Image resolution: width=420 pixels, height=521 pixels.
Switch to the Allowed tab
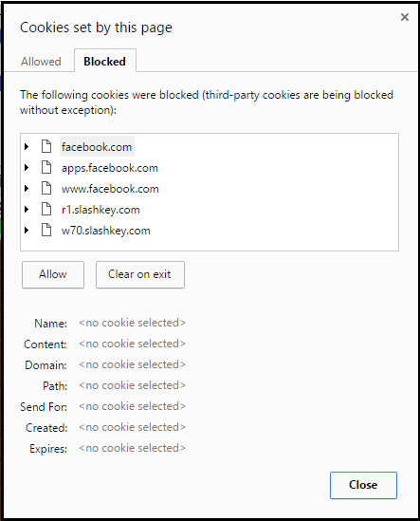point(41,62)
